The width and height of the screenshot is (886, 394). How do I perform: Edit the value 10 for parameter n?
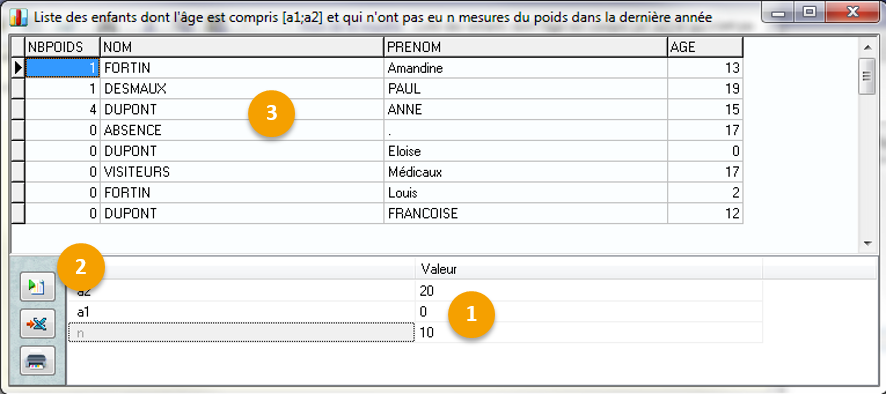pos(589,332)
